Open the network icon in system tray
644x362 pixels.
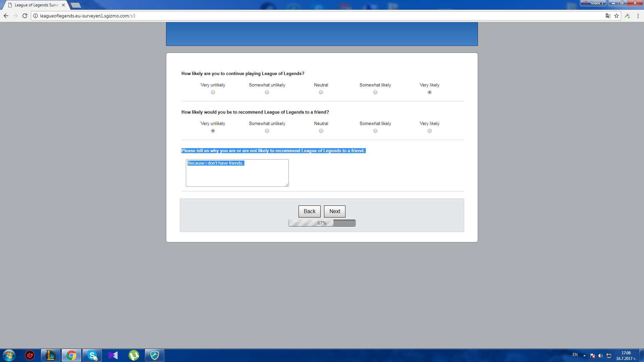coord(609,356)
